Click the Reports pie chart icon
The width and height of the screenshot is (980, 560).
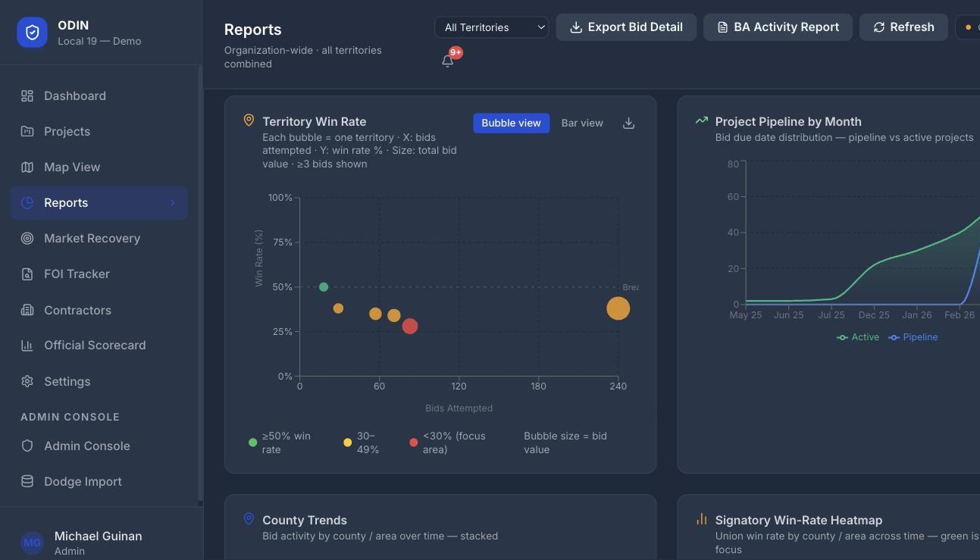coord(27,202)
